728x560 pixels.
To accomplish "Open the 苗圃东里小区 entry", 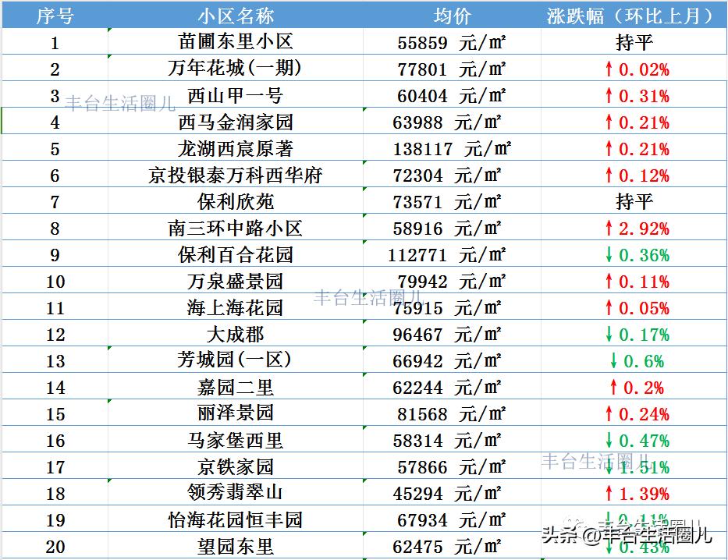I will click(x=234, y=43).
